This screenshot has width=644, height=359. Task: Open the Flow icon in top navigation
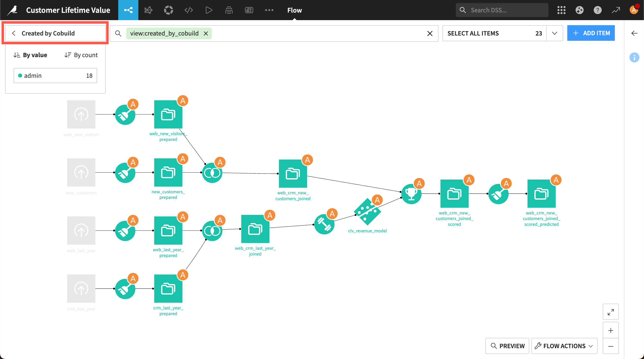point(128,10)
